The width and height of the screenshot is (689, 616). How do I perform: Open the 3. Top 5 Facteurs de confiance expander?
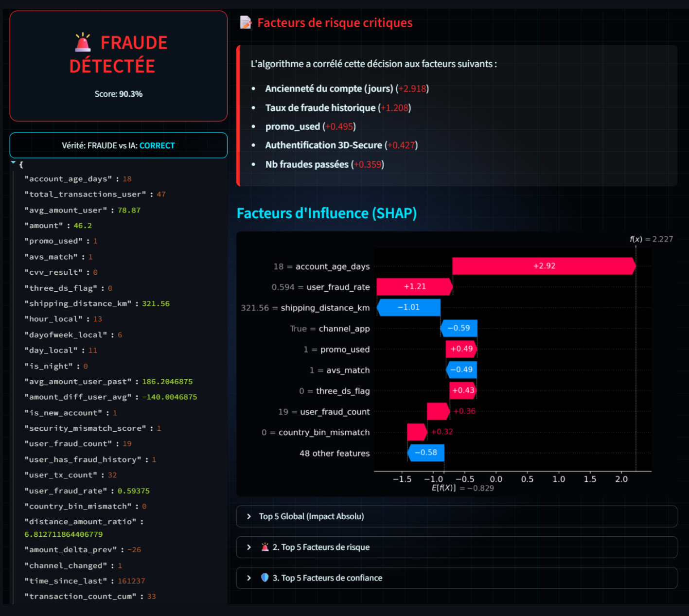327,578
